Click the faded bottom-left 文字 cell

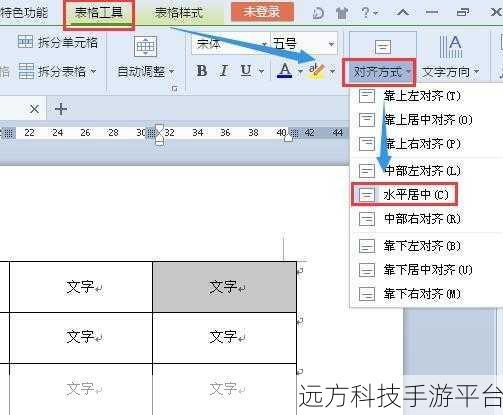[x=81, y=389]
